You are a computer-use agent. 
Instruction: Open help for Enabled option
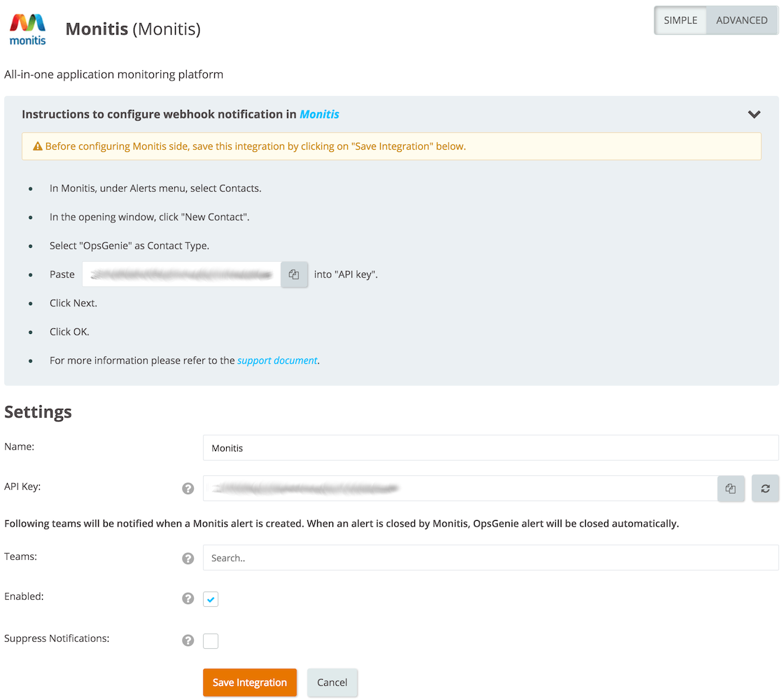pyautogui.click(x=188, y=598)
